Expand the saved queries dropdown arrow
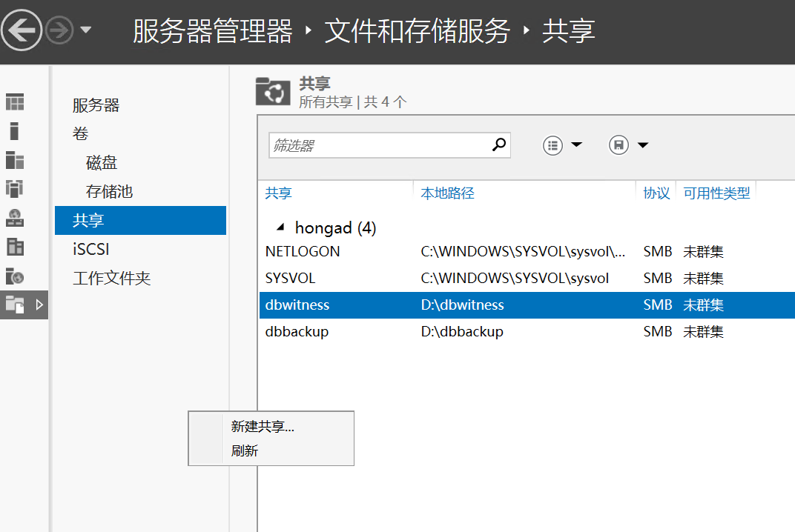This screenshot has height=532, width=795. pyautogui.click(x=643, y=145)
